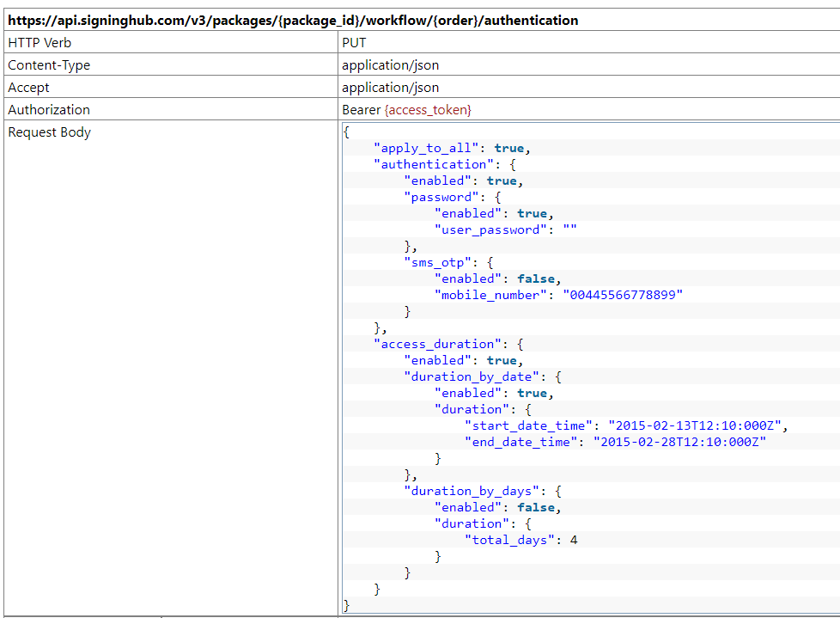This screenshot has width=840, height=618.
Task: Click the start_date_time value 2015-02-13T12:10:000Z
Action: (694, 425)
